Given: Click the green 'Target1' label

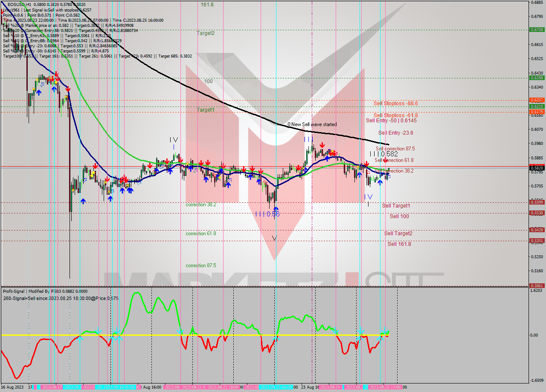Looking at the screenshot, I should (x=206, y=110).
